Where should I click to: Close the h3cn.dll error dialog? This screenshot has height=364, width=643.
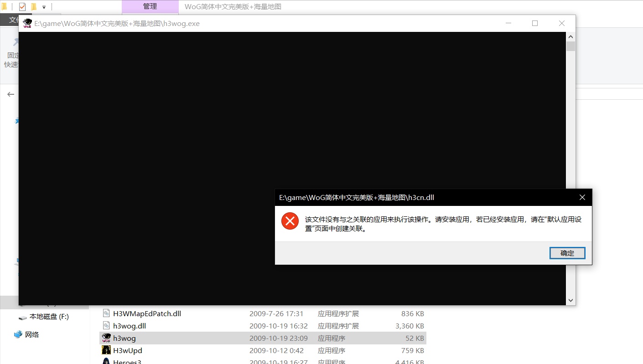(582, 197)
